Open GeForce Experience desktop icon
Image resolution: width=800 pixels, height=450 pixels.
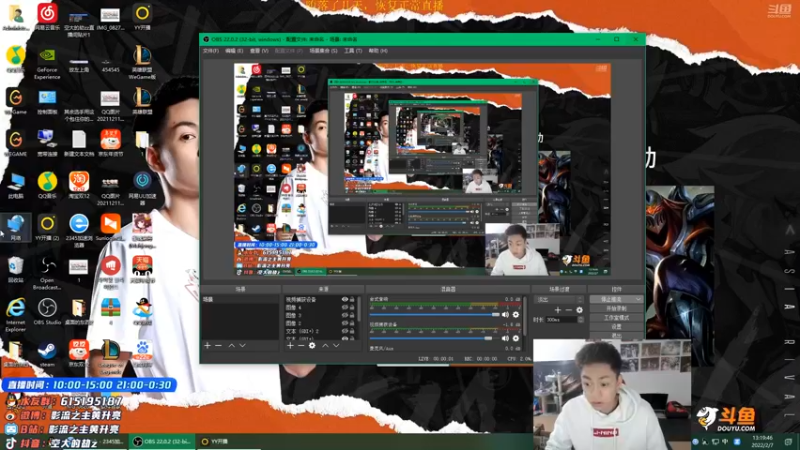47,64
